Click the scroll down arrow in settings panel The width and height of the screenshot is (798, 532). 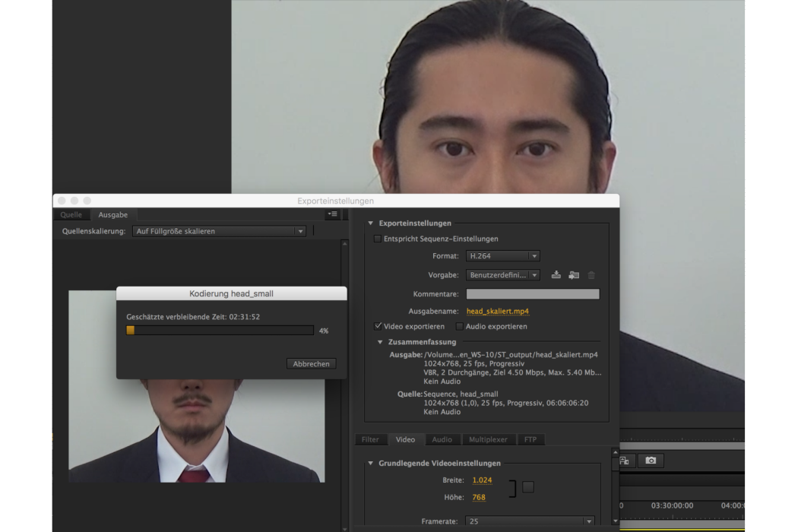click(x=616, y=521)
